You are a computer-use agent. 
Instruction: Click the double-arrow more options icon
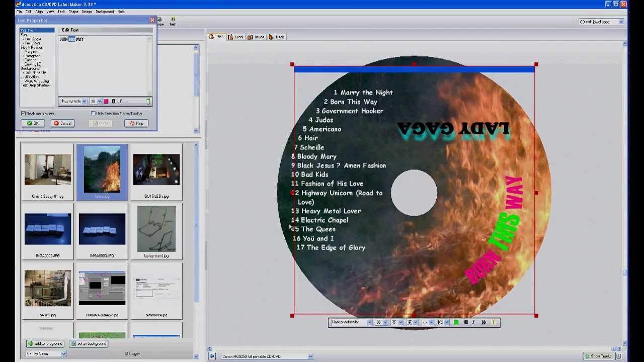tap(484, 322)
